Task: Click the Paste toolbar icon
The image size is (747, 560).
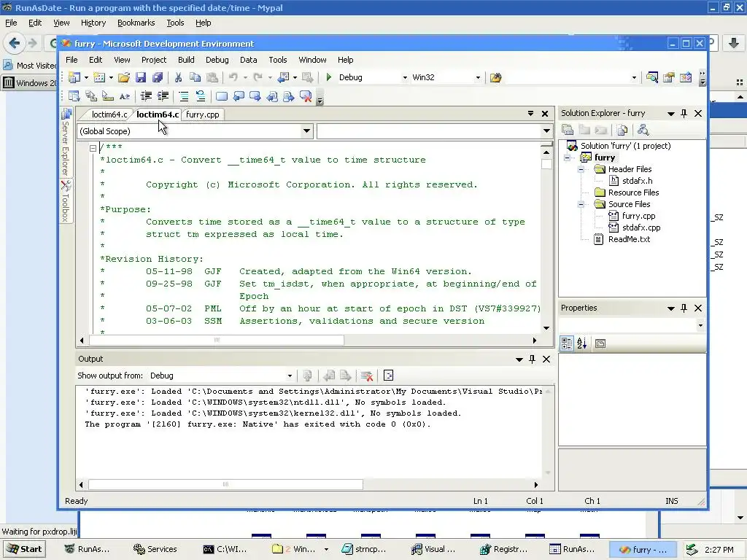Action: [212, 77]
